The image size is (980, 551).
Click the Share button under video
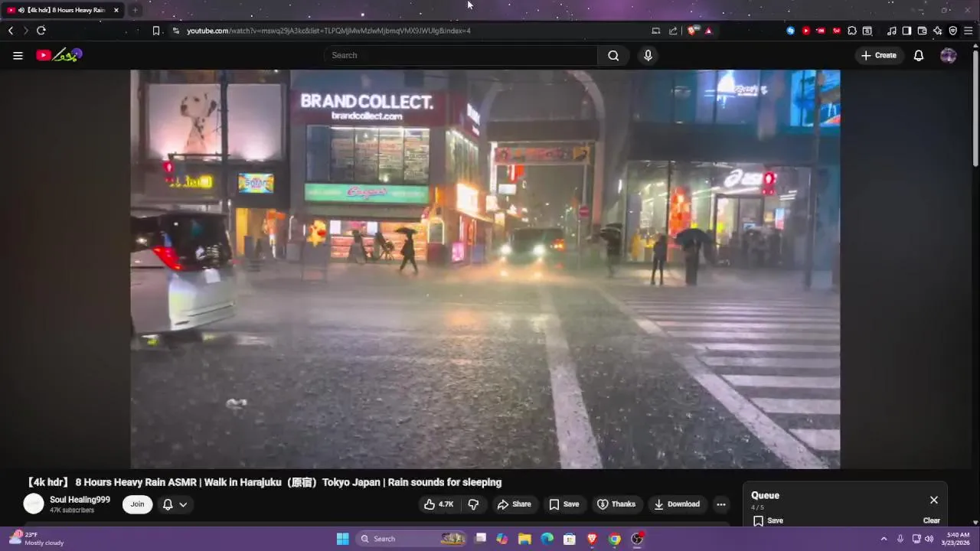pos(514,504)
